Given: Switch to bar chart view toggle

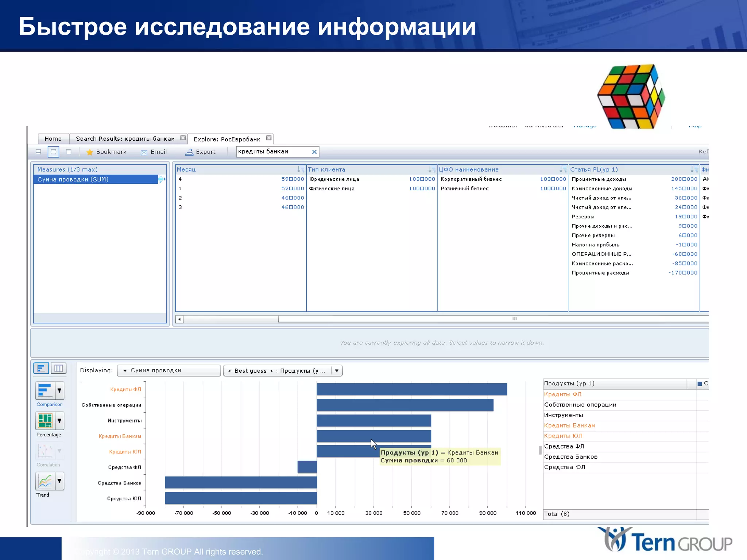Looking at the screenshot, I should pos(41,368).
